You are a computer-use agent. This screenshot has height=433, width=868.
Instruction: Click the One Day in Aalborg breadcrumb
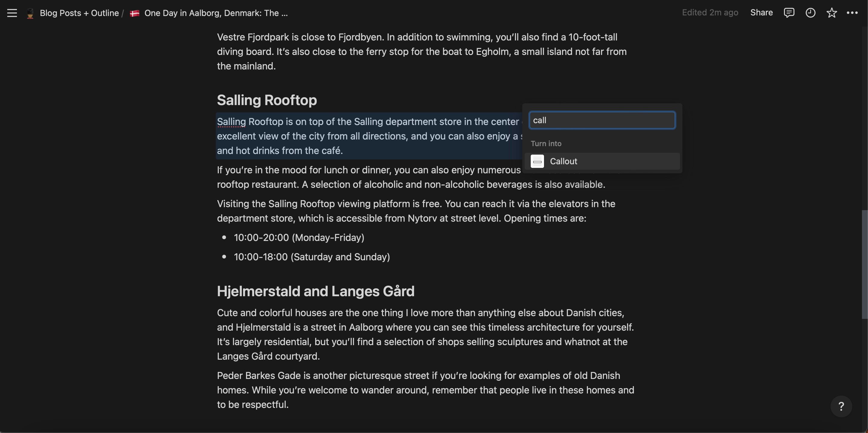216,13
